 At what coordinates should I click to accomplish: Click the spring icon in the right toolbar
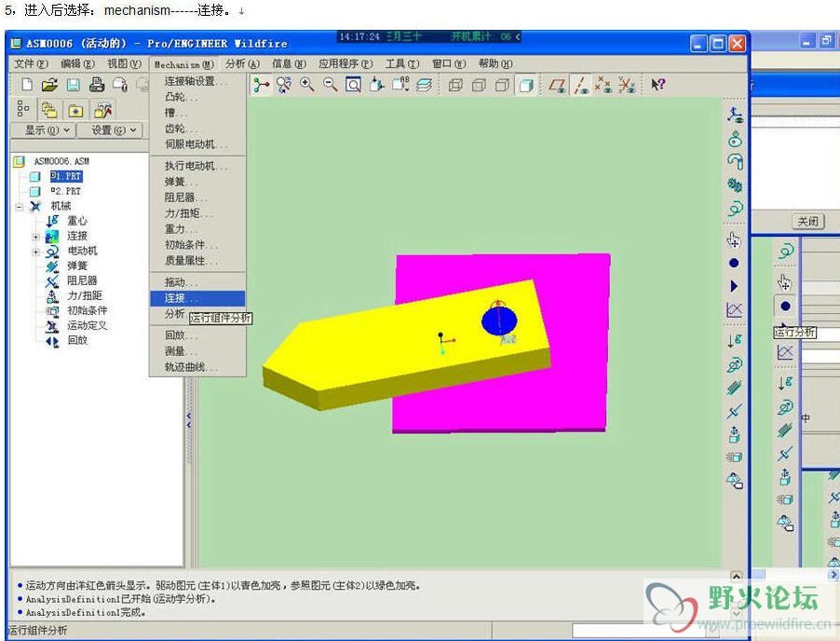click(735, 388)
